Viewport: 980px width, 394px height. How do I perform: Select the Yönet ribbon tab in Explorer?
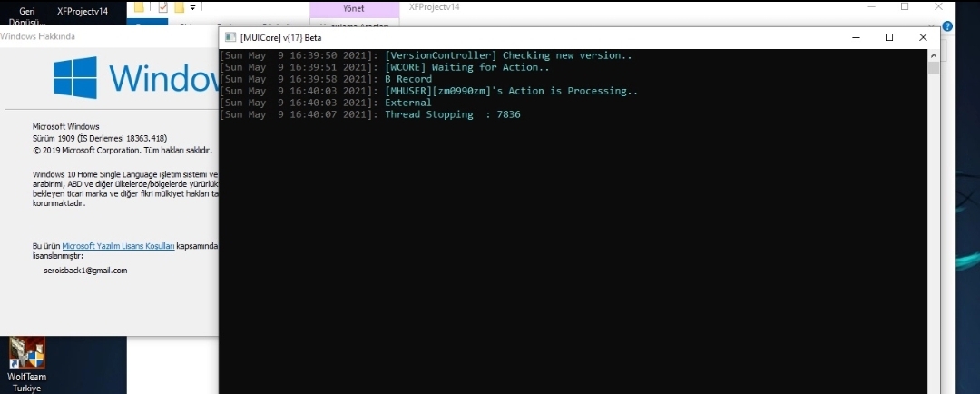[x=355, y=9]
